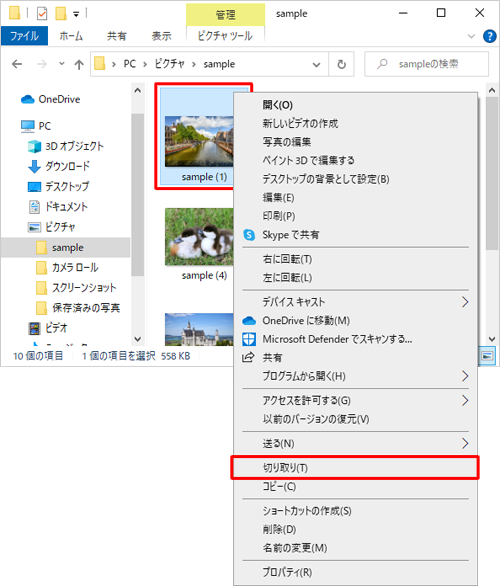Click PC in the address bar breadcrumb

click(x=130, y=64)
